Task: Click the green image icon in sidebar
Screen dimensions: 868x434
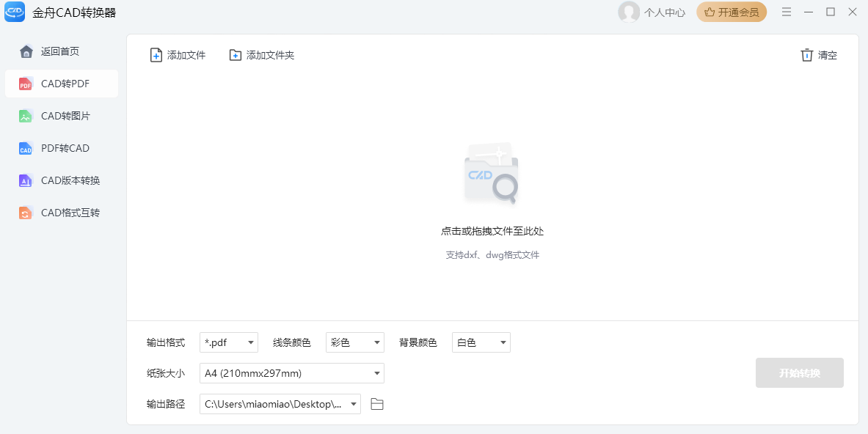Action: 26,116
